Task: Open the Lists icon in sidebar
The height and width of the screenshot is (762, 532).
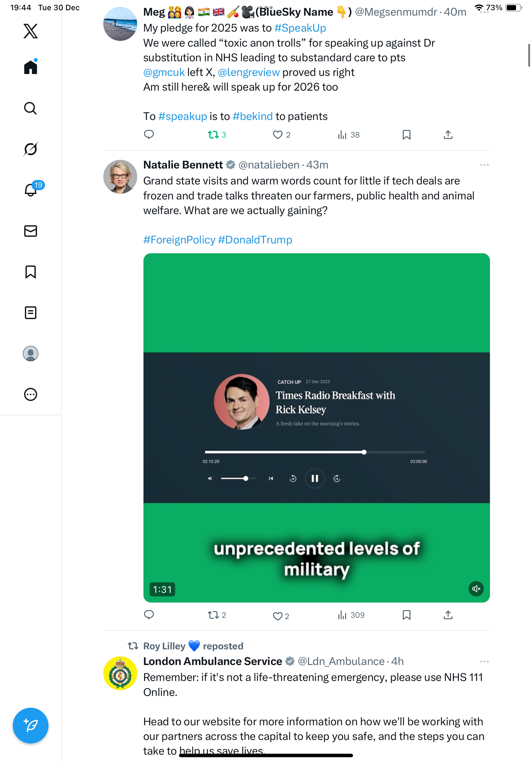Action: 31,313
